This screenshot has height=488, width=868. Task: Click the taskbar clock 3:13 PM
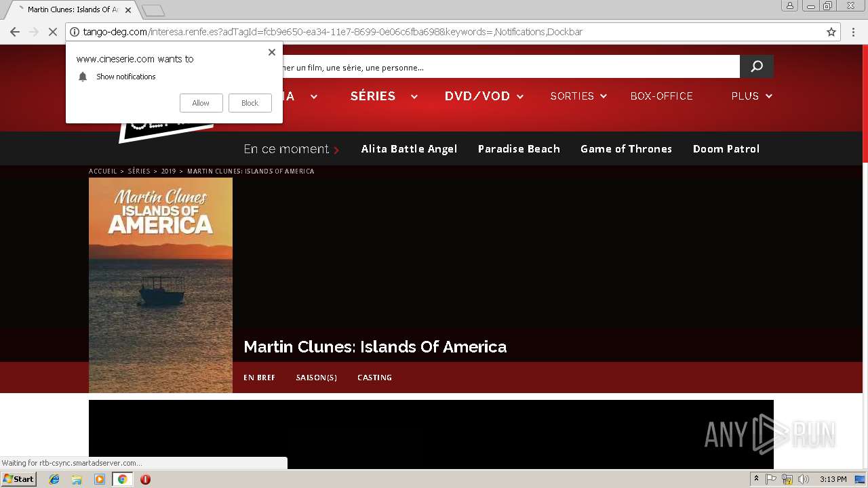833,479
